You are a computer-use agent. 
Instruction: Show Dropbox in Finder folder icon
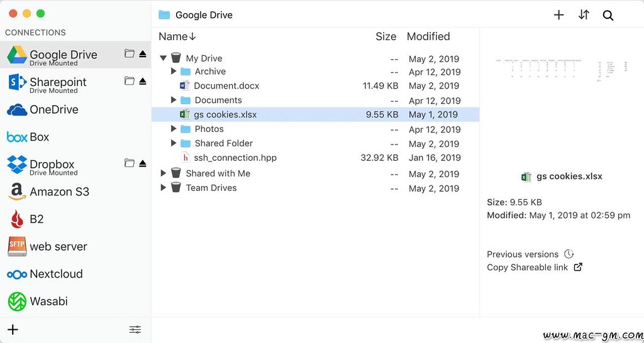130,163
